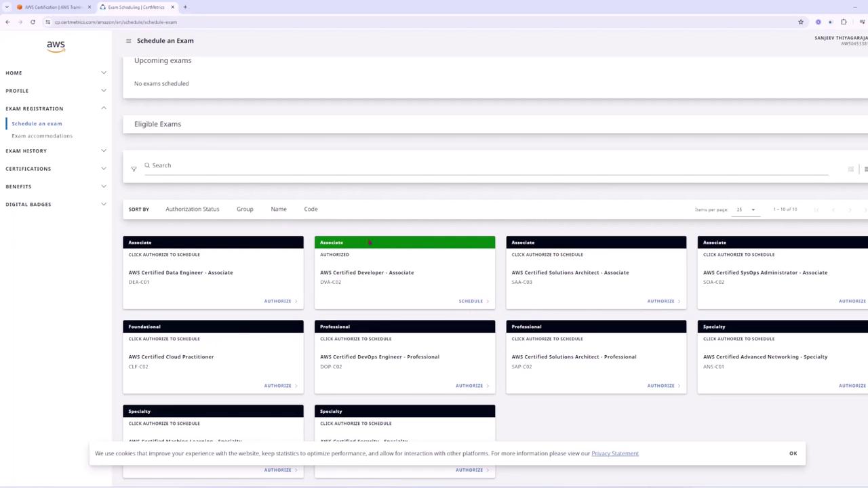Click the SAA-C03 exam code
The height and width of the screenshot is (488, 868).
[x=522, y=282]
